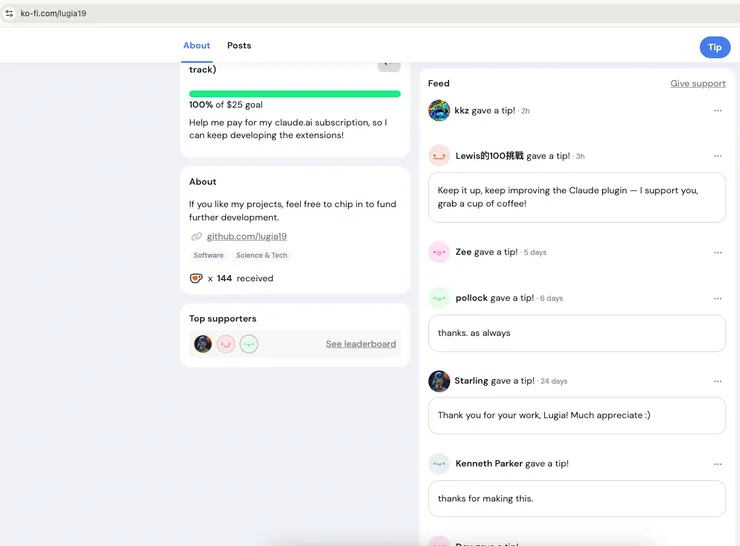Click the "Keep it up" message from Lewis
The width and height of the screenshot is (740, 546).
(x=577, y=197)
